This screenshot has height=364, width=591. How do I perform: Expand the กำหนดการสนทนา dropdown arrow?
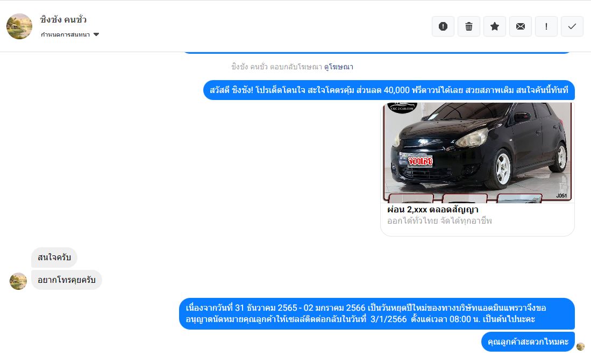(x=96, y=34)
